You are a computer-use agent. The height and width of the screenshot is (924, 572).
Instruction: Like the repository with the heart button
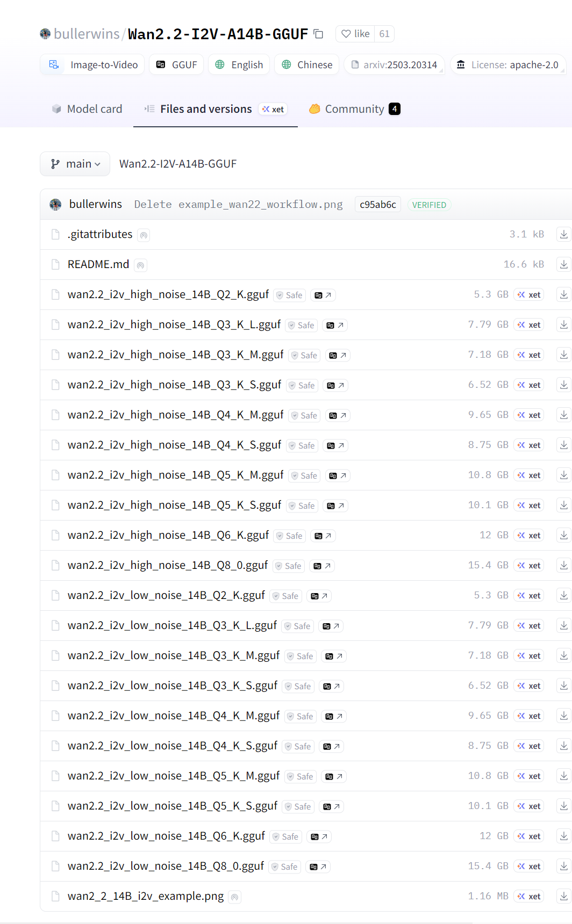click(x=355, y=34)
